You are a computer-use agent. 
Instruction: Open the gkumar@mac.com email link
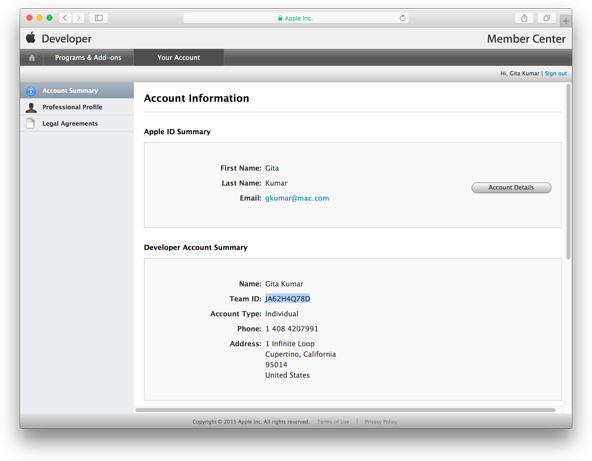pyautogui.click(x=297, y=198)
